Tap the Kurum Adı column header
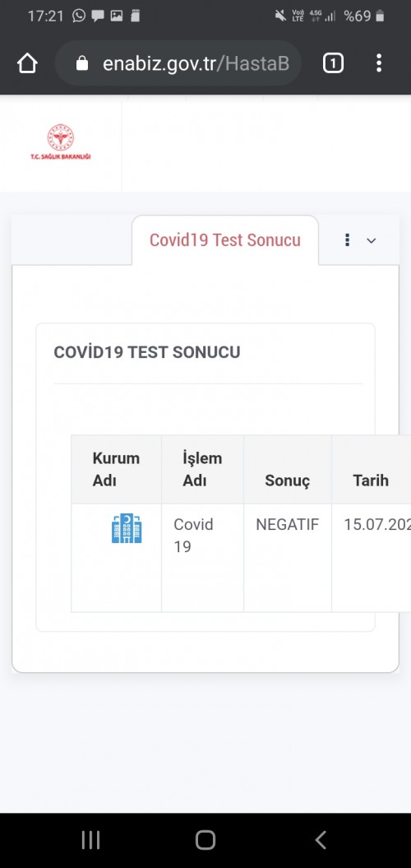The height and width of the screenshot is (868, 411). (116, 470)
